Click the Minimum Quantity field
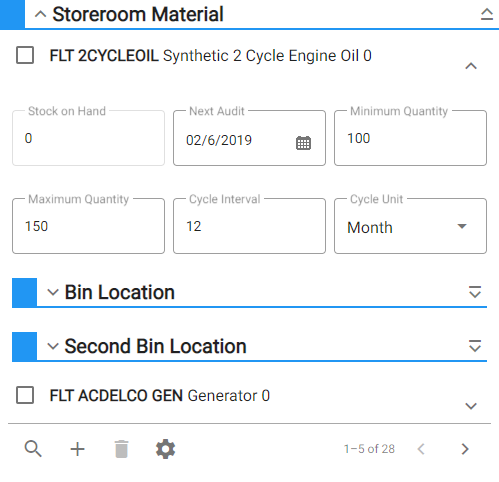Image resolution: width=499 pixels, height=482 pixels. click(x=410, y=138)
